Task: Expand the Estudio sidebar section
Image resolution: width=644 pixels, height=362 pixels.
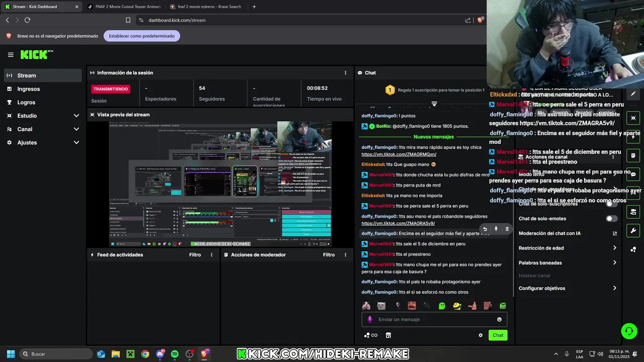Action: tap(43, 116)
